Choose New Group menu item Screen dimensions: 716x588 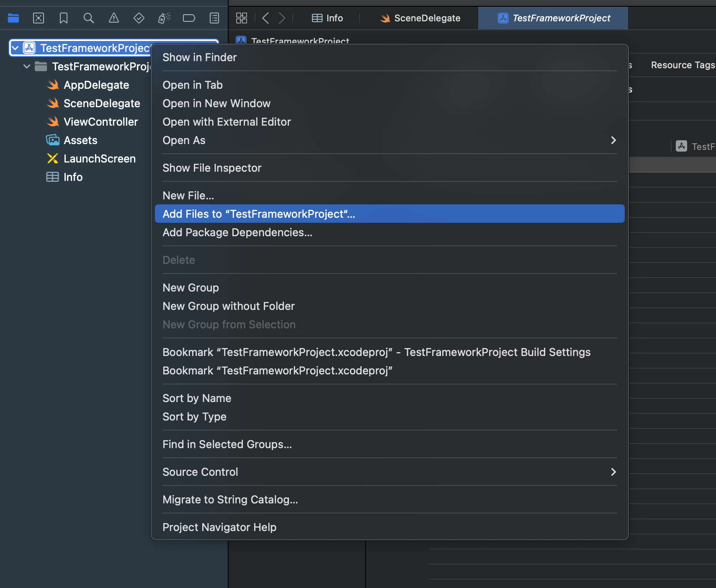pyautogui.click(x=390, y=288)
